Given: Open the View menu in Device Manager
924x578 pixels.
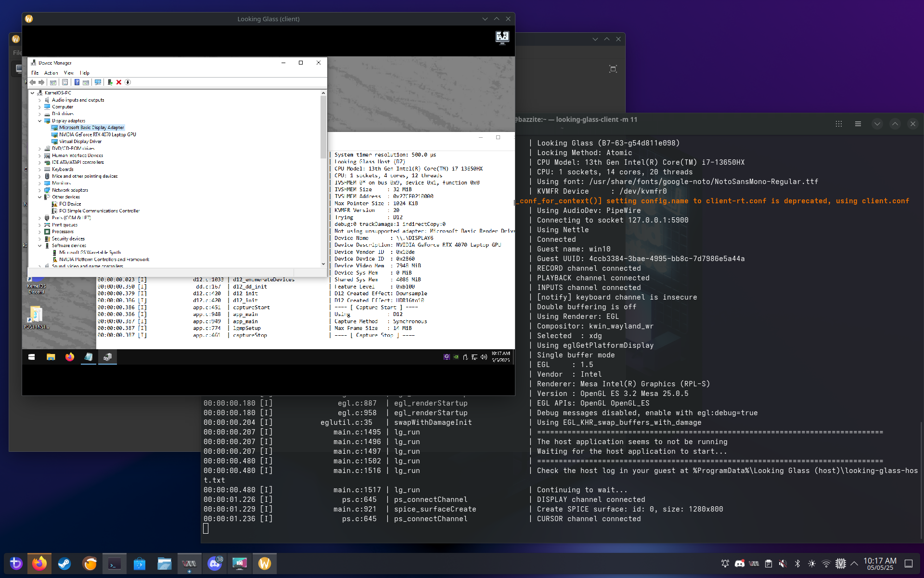Looking at the screenshot, I should pyautogui.click(x=68, y=73).
